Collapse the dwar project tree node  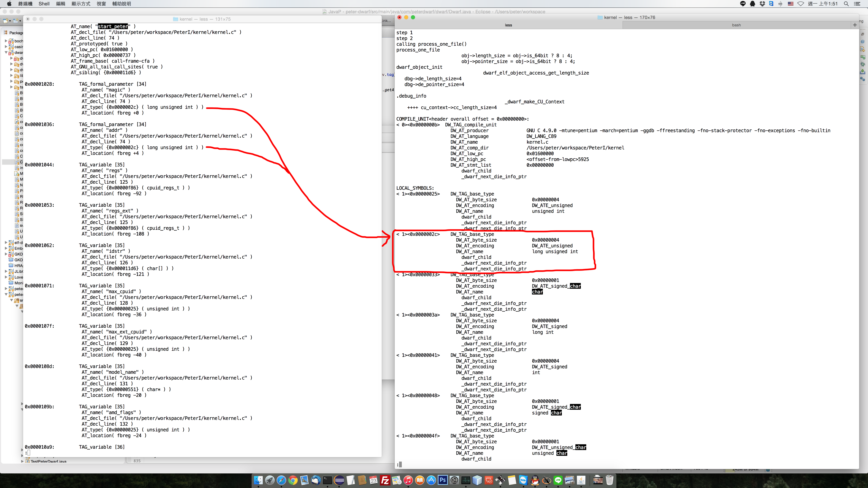click(x=6, y=52)
